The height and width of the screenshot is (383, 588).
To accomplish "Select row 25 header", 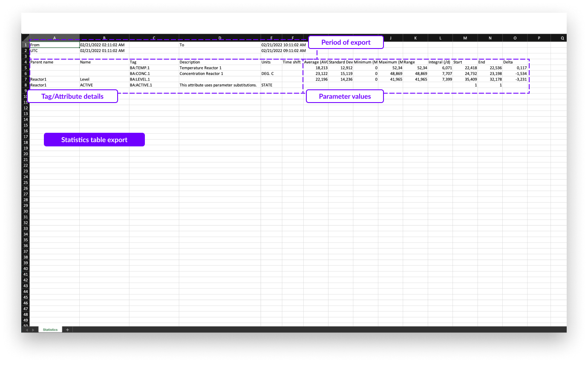I will tap(26, 183).
